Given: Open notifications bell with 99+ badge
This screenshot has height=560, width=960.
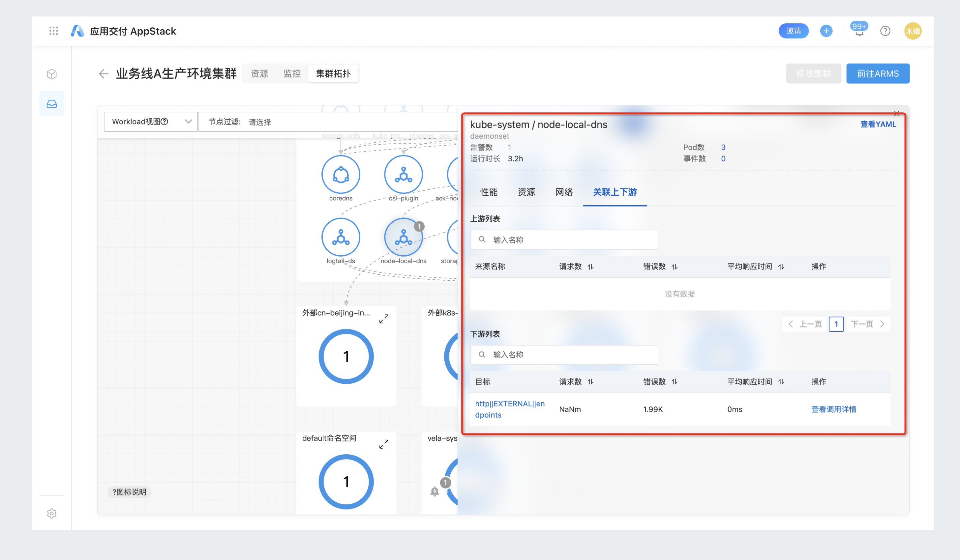Looking at the screenshot, I should 859,30.
